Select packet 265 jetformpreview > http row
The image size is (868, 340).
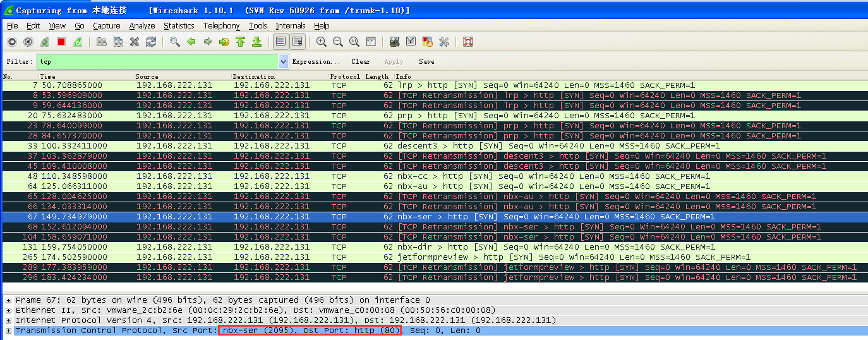coord(434,257)
